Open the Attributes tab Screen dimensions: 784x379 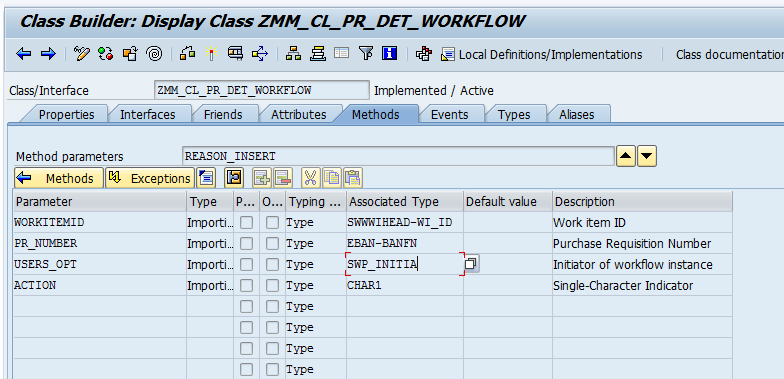tap(298, 114)
